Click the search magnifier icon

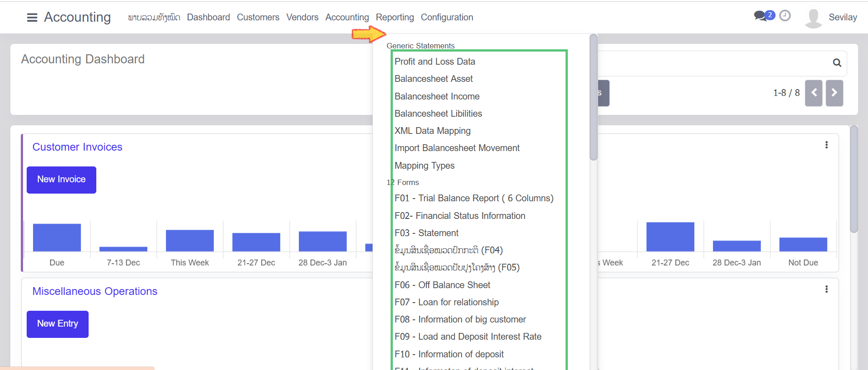coord(837,63)
